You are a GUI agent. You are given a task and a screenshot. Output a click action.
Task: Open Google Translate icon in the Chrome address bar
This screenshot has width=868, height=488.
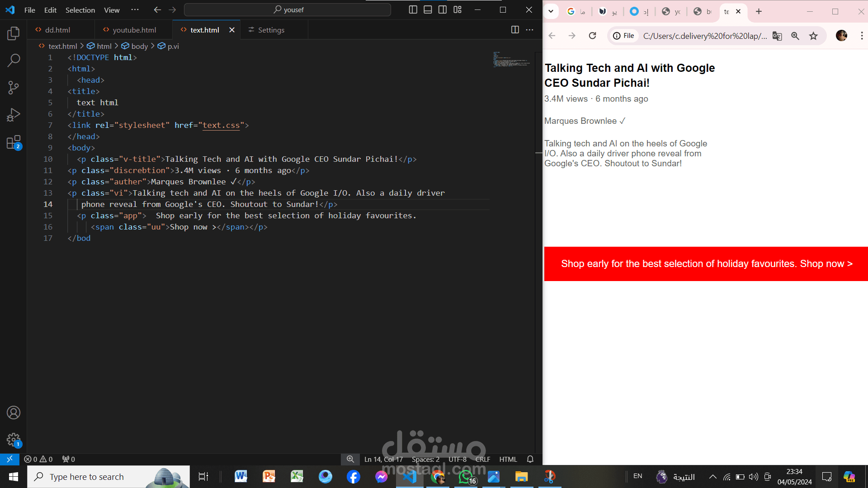pyautogui.click(x=777, y=36)
